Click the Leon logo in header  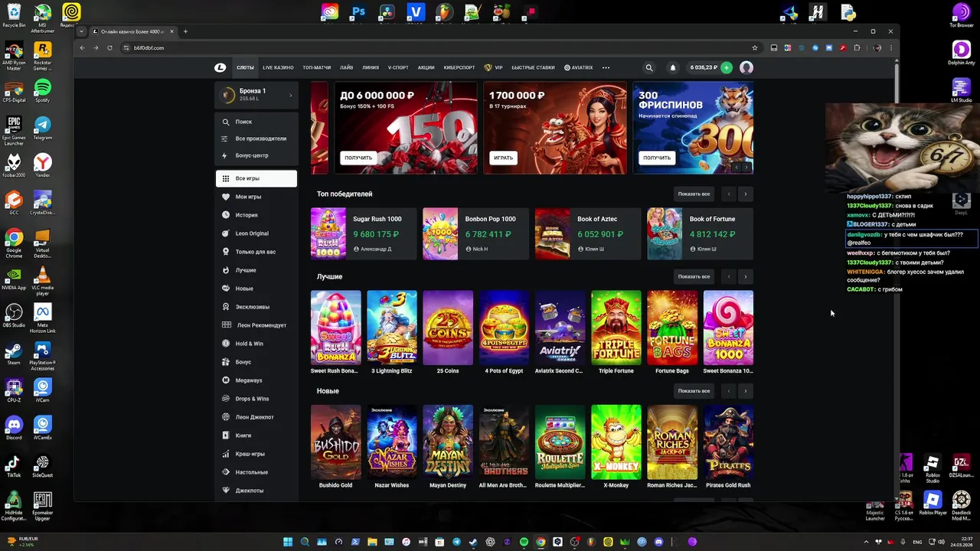point(220,67)
